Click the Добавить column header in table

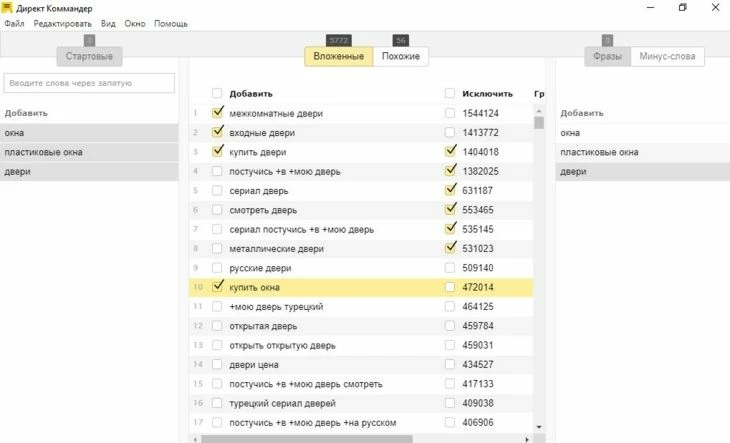click(x=251, y=94)
